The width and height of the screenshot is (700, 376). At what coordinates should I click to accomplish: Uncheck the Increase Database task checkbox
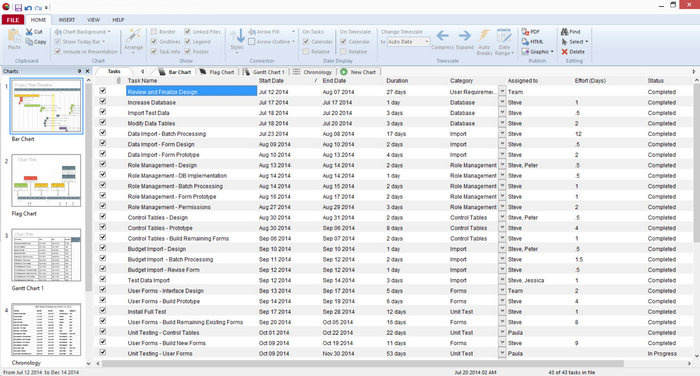pos(103,101)
